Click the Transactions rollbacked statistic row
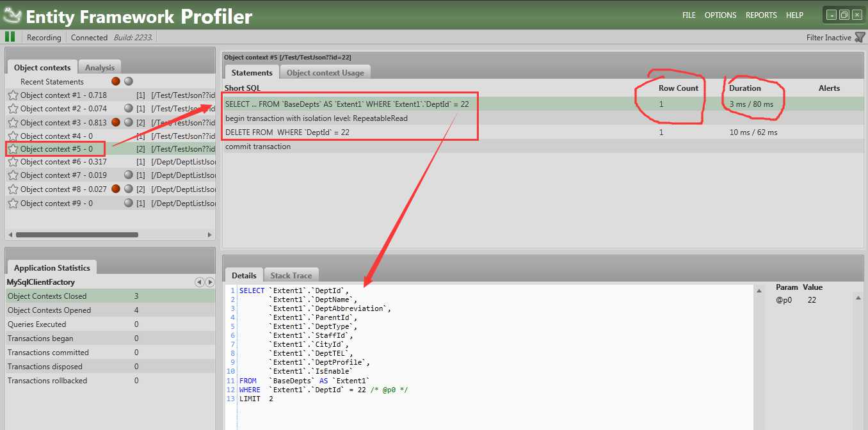The width and height of the screenshot is (868, 430). point(110,381)
